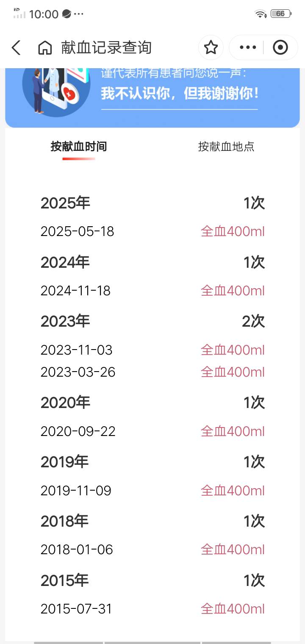Tap the doctor illustration banner image
Image resolution: width=305 pixels, height=644 pixels.
56,91
